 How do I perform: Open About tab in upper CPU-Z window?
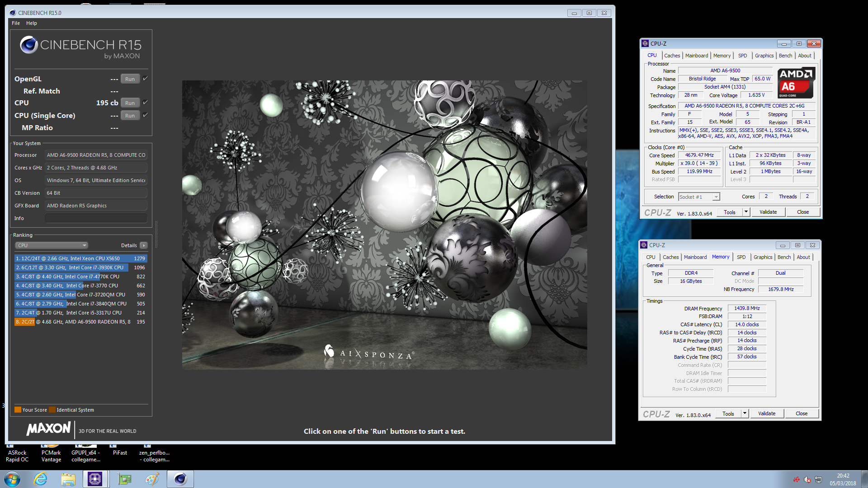(805, 56)
